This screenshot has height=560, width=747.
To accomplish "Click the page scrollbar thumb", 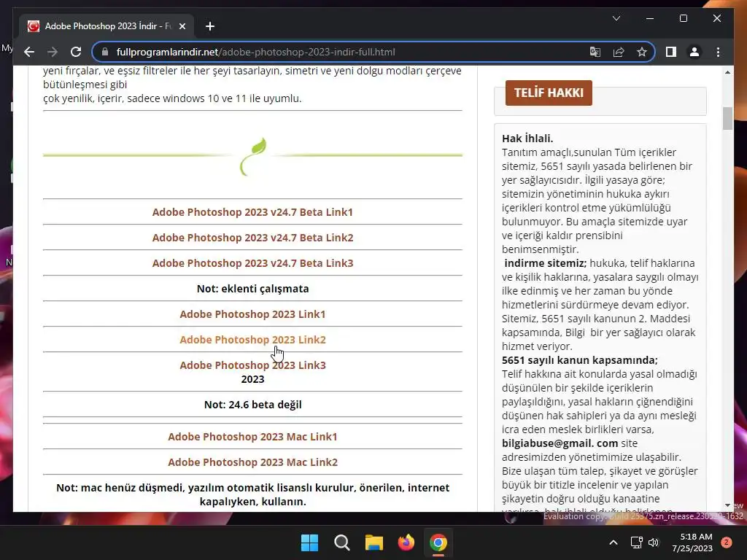I will 727,118.
